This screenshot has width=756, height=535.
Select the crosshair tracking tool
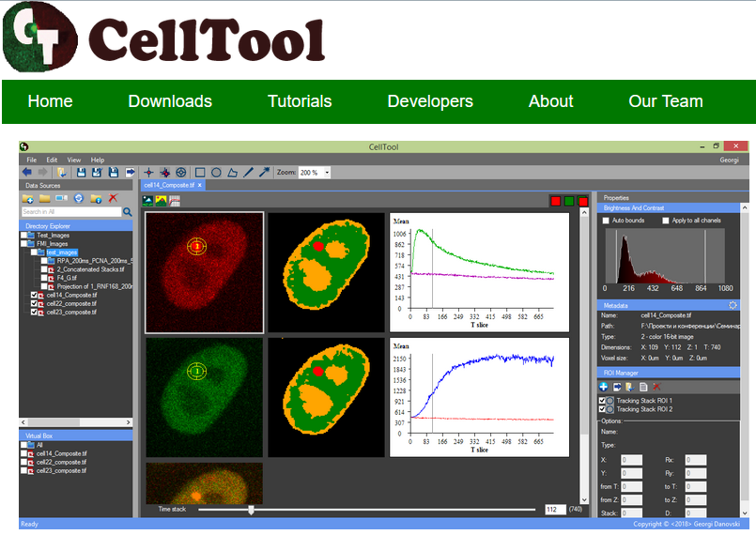pyautogui.click(x=148, y=172)
